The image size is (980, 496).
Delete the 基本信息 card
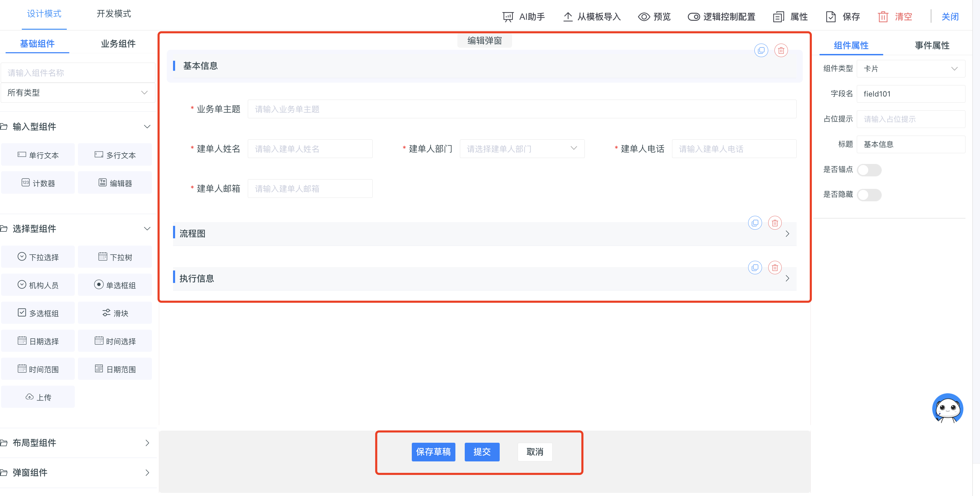781,50
